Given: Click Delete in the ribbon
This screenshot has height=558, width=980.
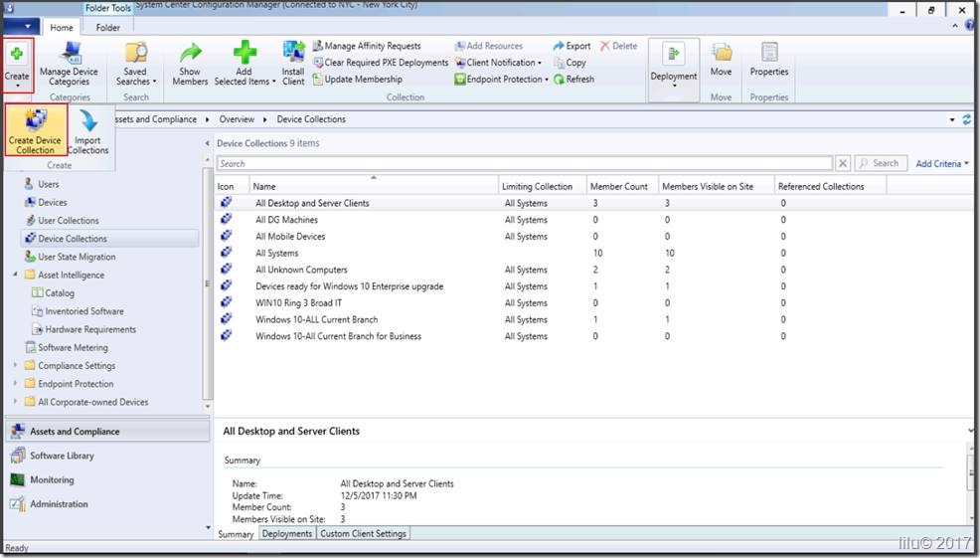Looking at the screenshot, I should tap(619, 46).
